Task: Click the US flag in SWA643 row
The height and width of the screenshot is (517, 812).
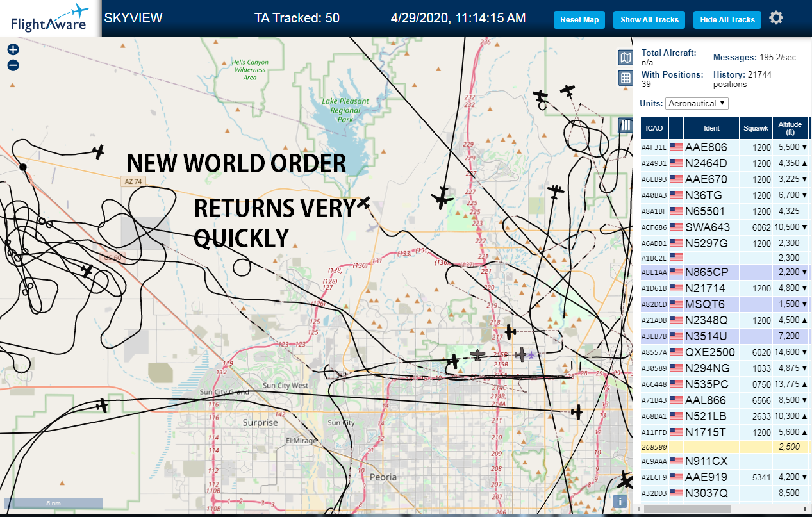Action: 676,227
